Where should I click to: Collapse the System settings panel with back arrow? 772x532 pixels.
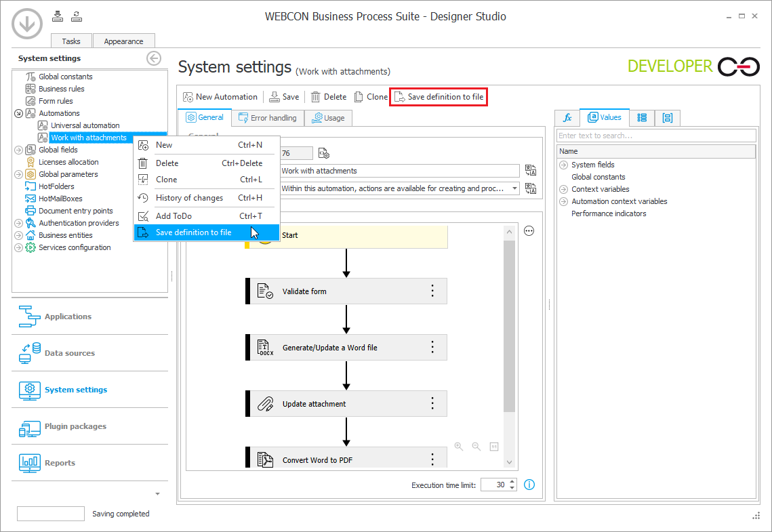(x=154, y=58)
